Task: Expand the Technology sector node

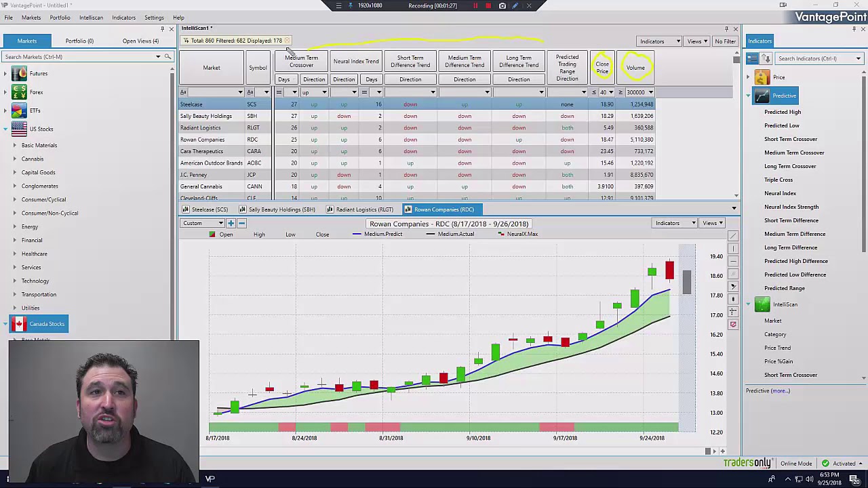Action: [x=15, y=281]
